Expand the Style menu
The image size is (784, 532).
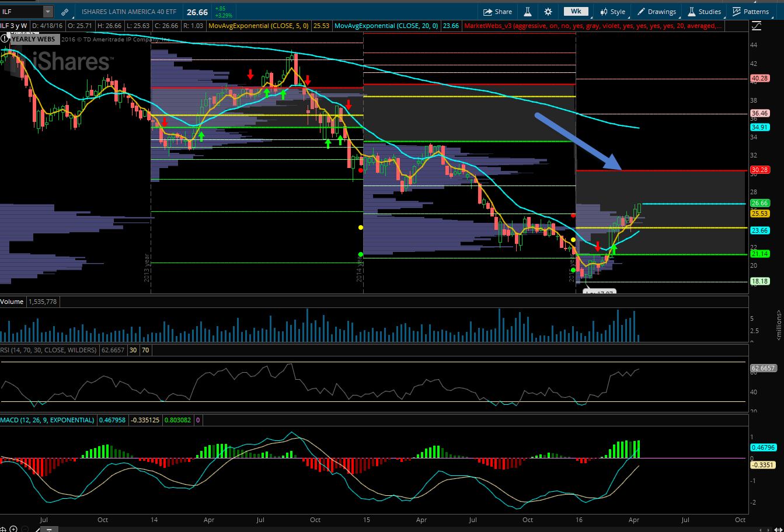(x=612, y=12)
